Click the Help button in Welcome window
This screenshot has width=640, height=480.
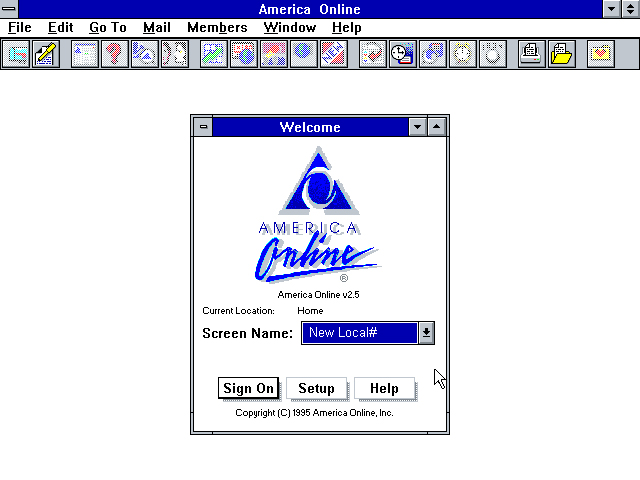click(x=384, y=388)
